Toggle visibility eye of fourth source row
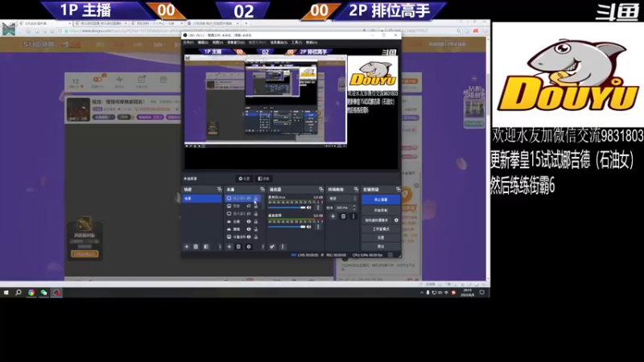Screen dimensions: 644x362 (x=249, y=222)
